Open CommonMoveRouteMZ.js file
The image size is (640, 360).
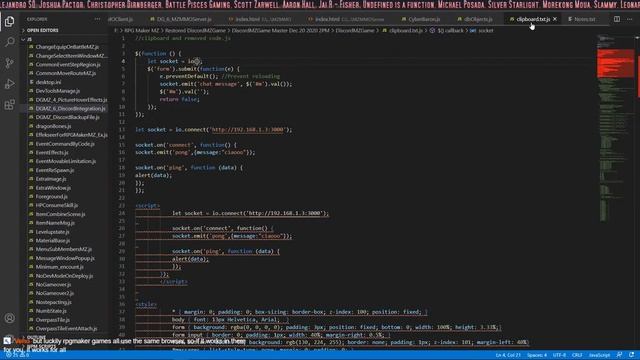coord(67,73)
